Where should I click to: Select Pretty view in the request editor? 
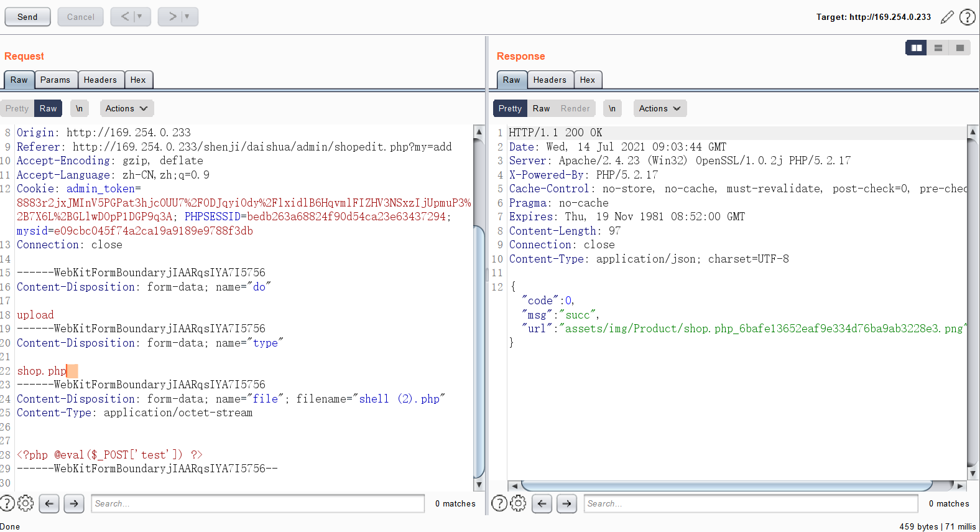[17, 108]
